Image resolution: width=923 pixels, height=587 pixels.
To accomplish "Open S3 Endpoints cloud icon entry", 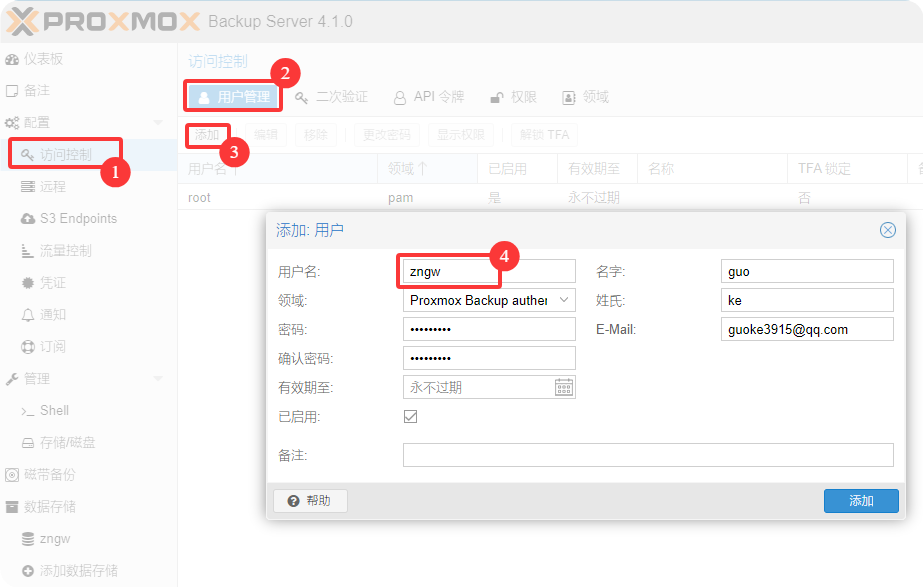I will tap(28, 219).
